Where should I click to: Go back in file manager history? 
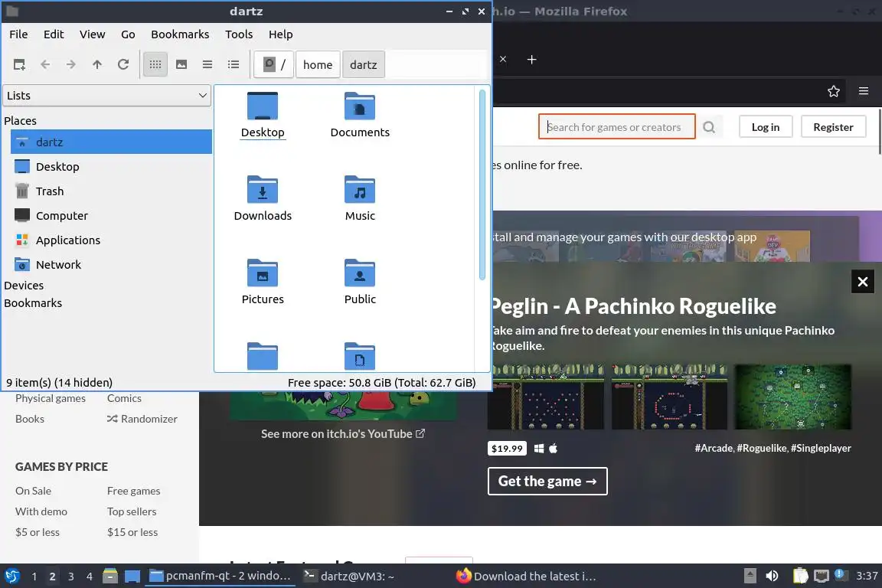(46, 65)
